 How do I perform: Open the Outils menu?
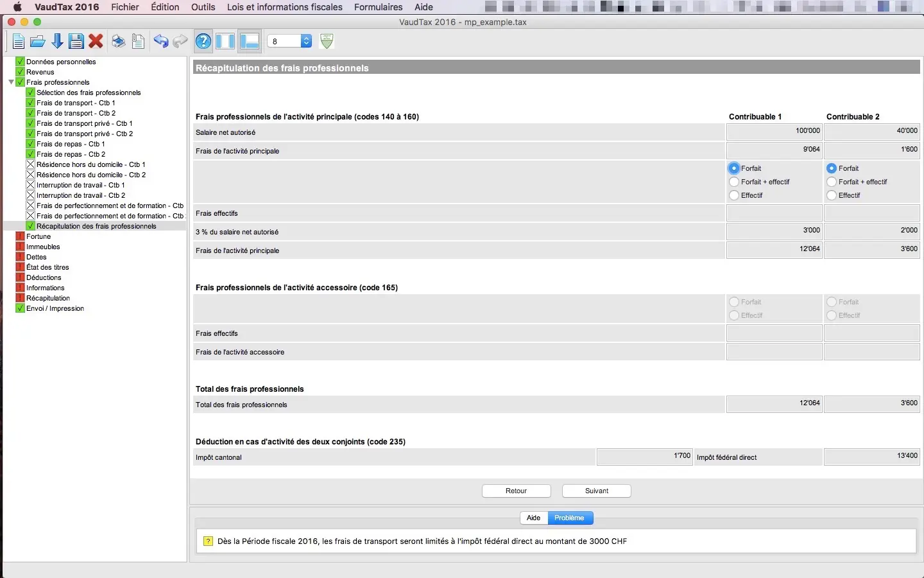[203, 7]
